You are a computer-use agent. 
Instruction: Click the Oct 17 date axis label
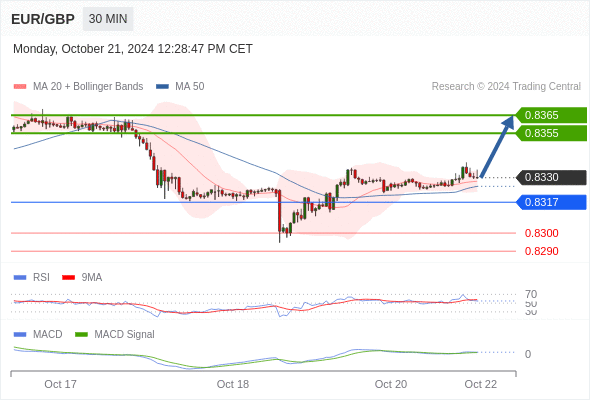click(x=61, y=384)
